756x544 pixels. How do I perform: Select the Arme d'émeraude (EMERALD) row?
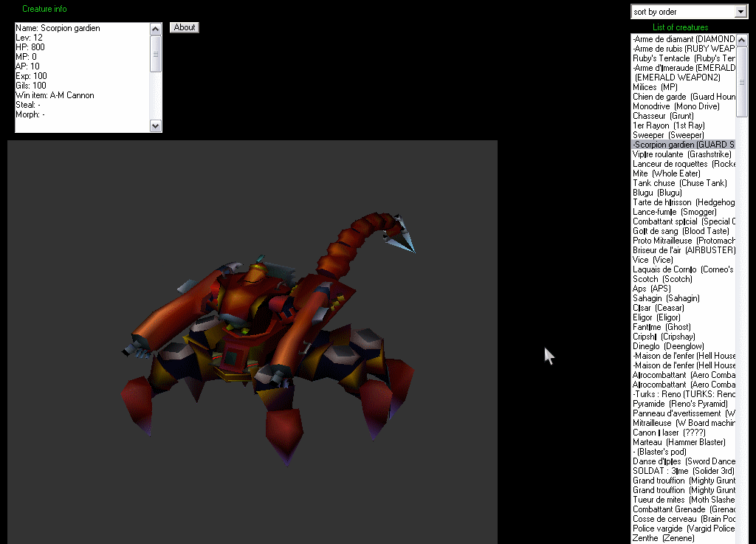(x=684, y=68)
